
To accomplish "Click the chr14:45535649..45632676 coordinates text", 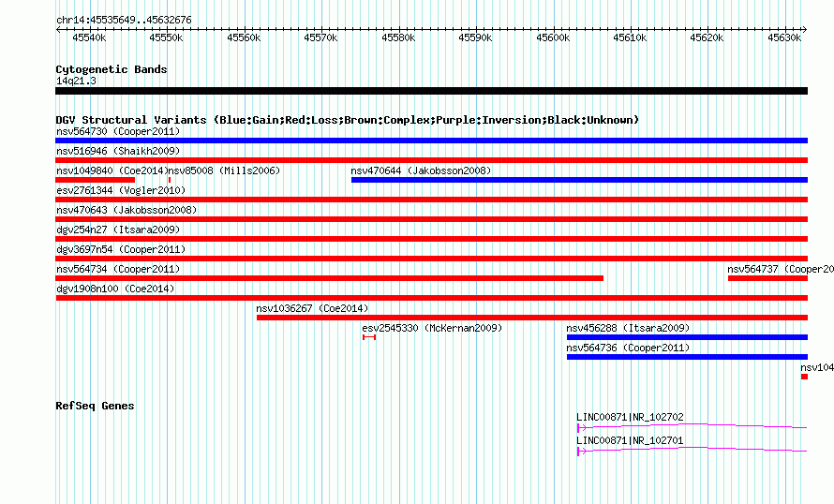I will [x=124, y=21].
